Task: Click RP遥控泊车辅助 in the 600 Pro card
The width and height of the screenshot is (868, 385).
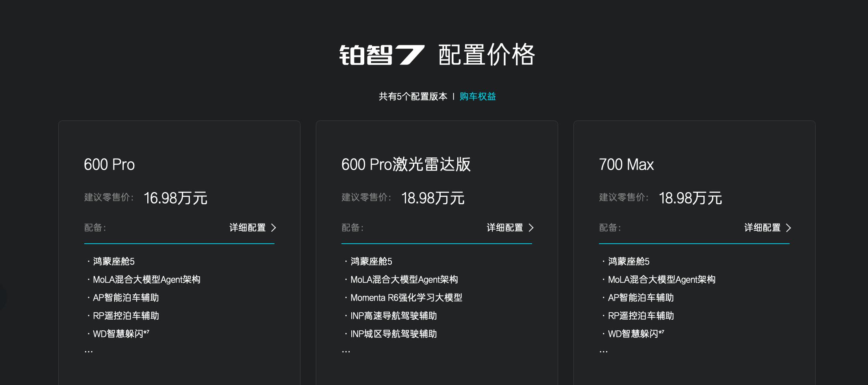Action: 126,316
